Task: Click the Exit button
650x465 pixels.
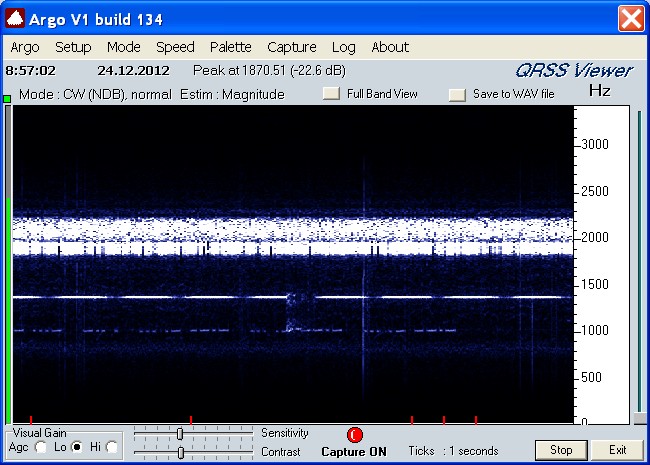Action: pyautogui.click(x=617, y=450)
